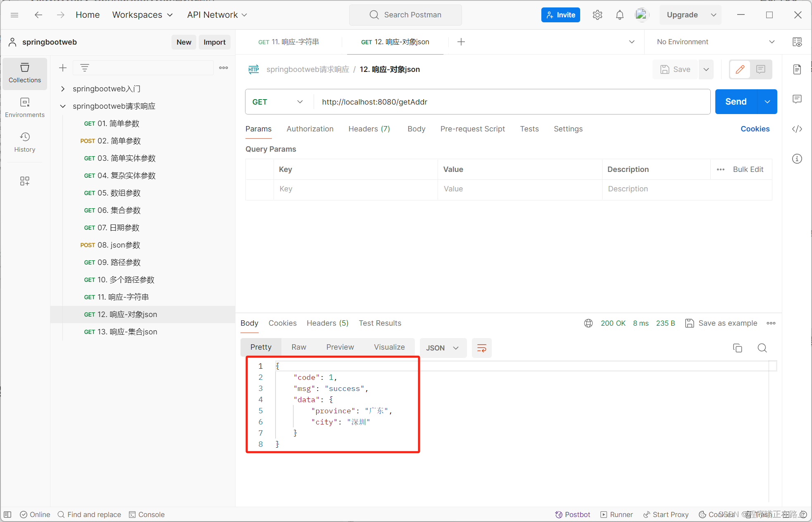View the Raw response tab
Image resolution: width=812 pixels, height=522 pixels.
[x=299, y=347]
